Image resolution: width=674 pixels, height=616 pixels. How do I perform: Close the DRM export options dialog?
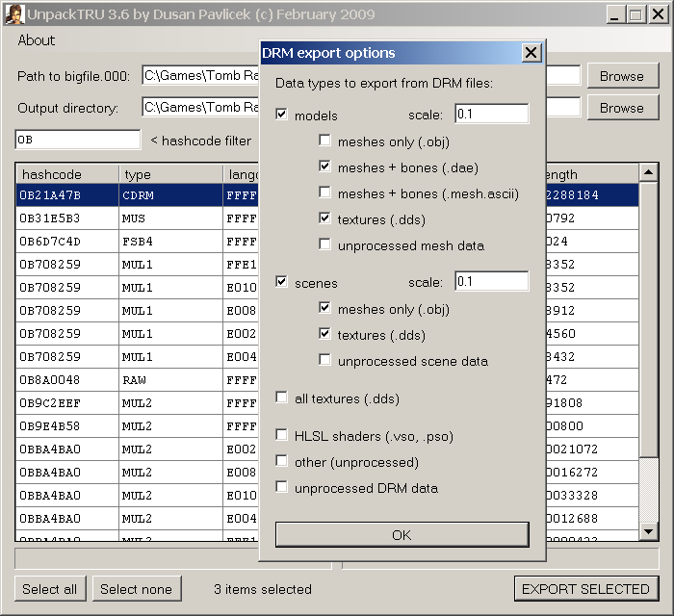[531, 53]
